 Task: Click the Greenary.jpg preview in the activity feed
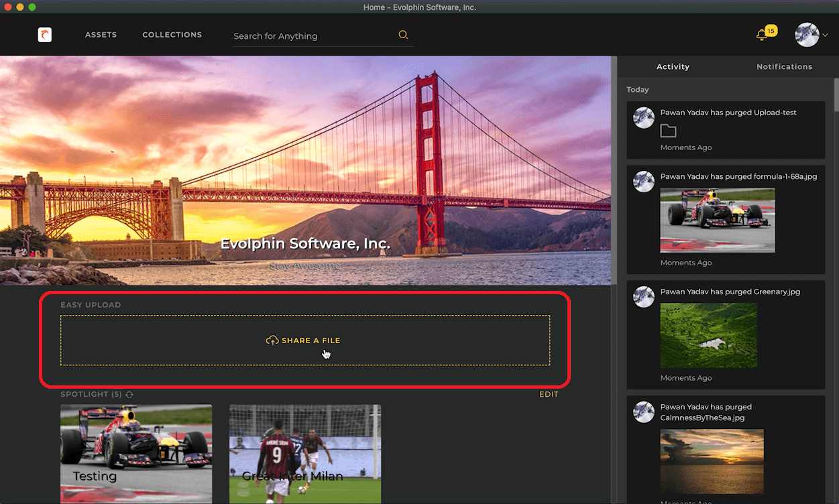(x=708, y=335)
